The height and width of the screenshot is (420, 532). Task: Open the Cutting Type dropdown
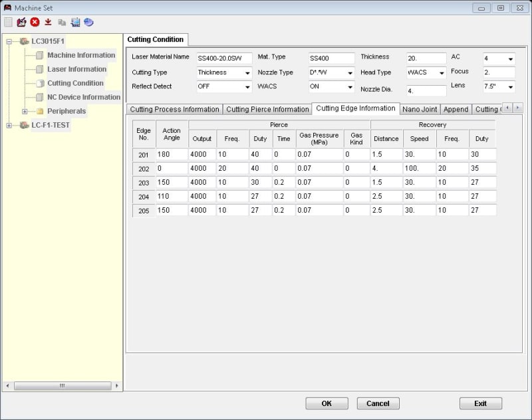tap(247, 73)
